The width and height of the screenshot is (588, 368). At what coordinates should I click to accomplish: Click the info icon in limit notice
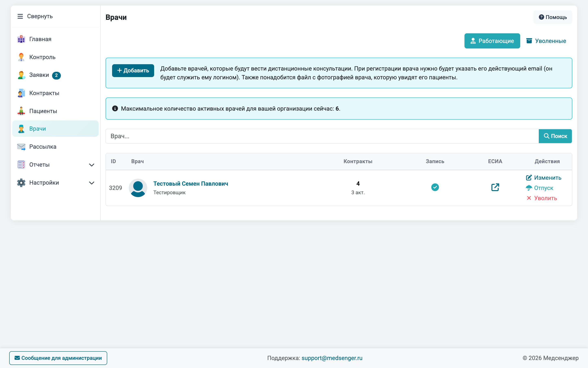[115, 109]
